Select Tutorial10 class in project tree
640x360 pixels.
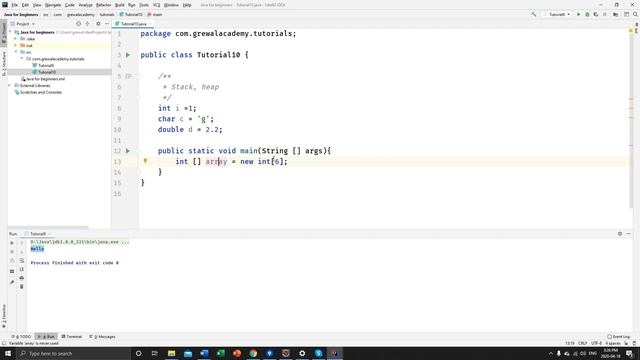[x=44, y=72]
